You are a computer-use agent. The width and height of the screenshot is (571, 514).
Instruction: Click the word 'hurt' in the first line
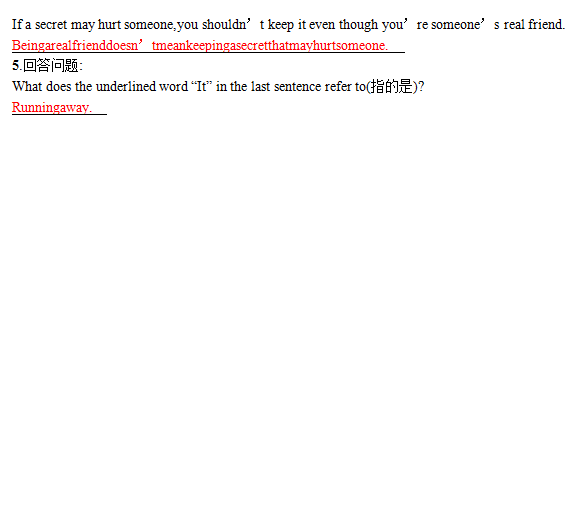(x=109, y=25)
